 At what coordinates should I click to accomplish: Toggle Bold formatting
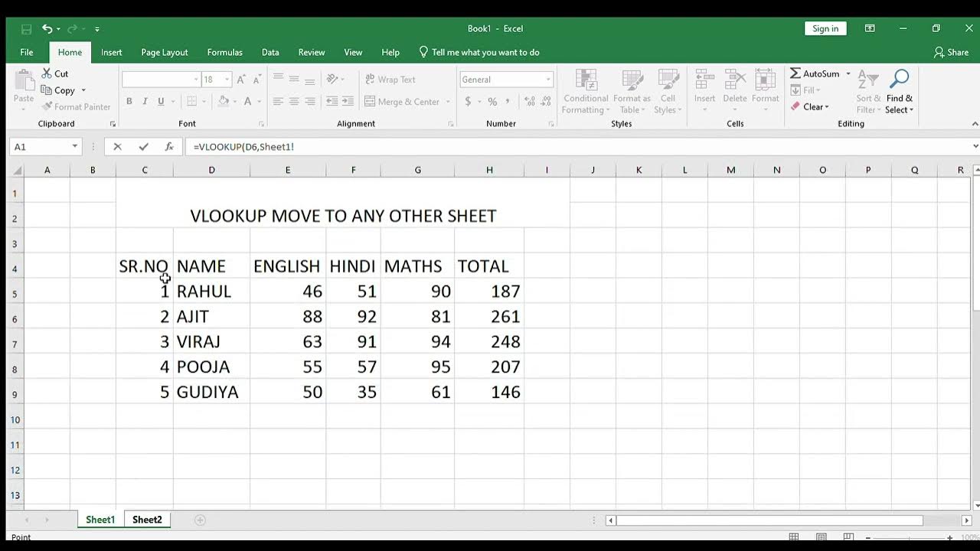click(129, 101)
